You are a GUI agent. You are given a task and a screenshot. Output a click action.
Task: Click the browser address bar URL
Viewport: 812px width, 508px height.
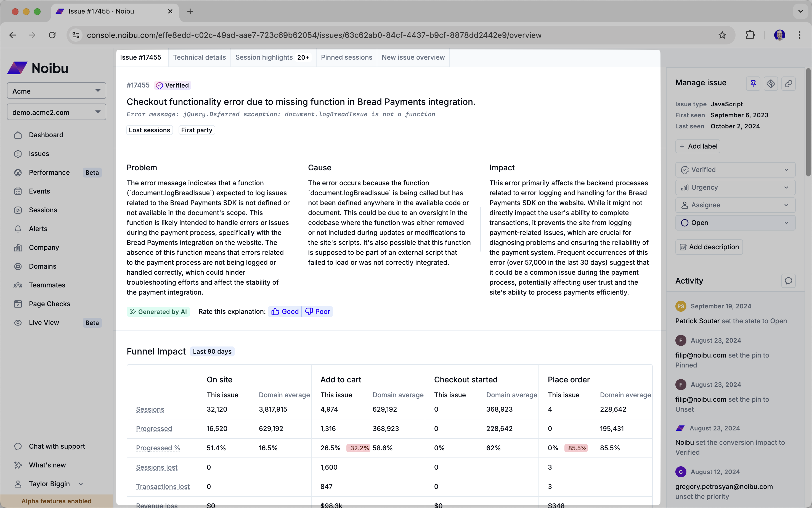tap(314, 35)
